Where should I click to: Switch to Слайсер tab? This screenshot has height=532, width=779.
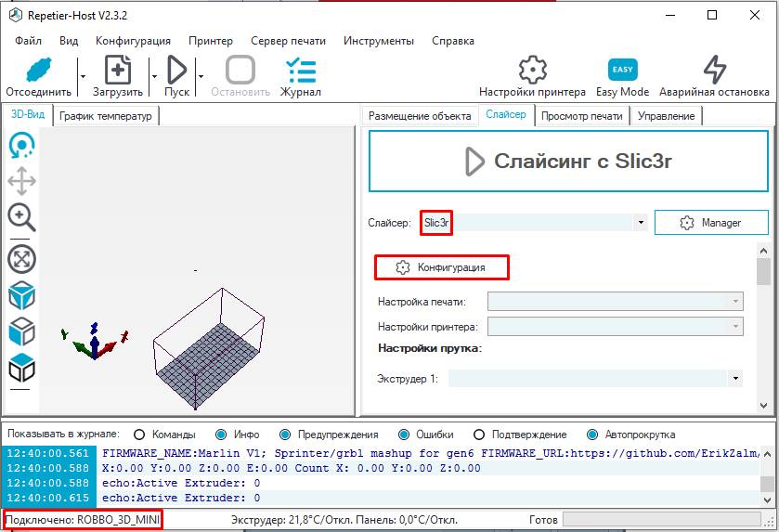pyautogui.click(x=506, y=115)
